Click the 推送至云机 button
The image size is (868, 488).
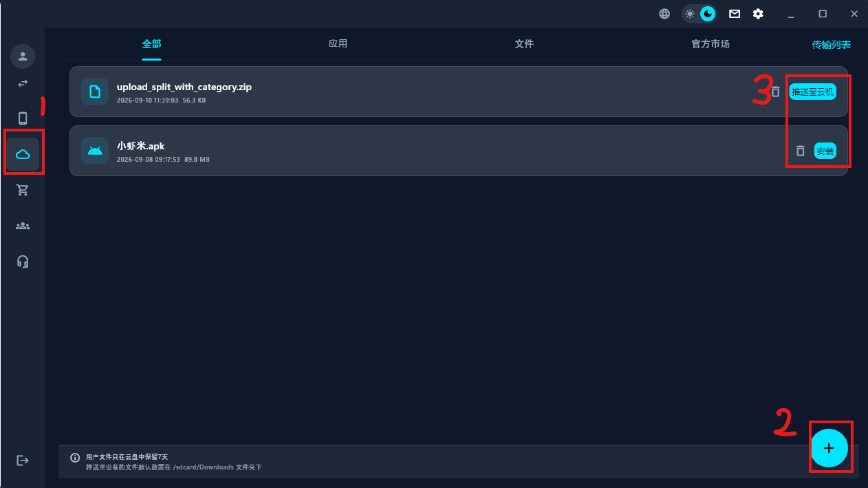[x=813, y=92]
